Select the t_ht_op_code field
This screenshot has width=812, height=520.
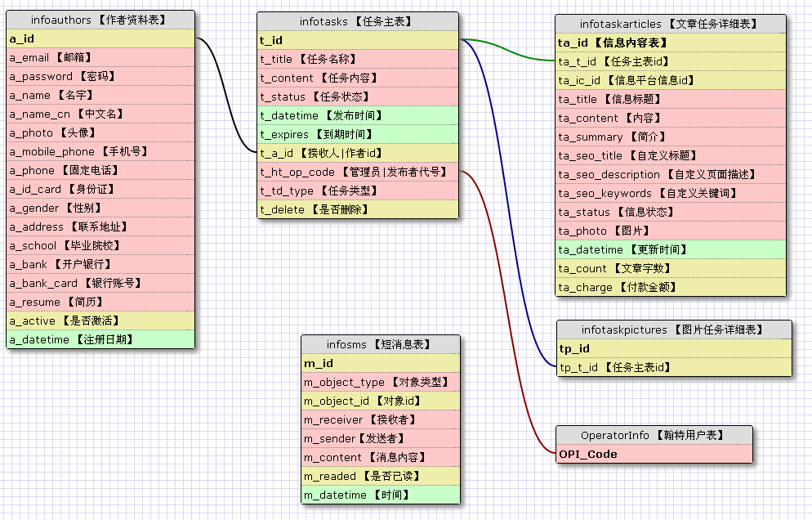[x=358, y=172]
